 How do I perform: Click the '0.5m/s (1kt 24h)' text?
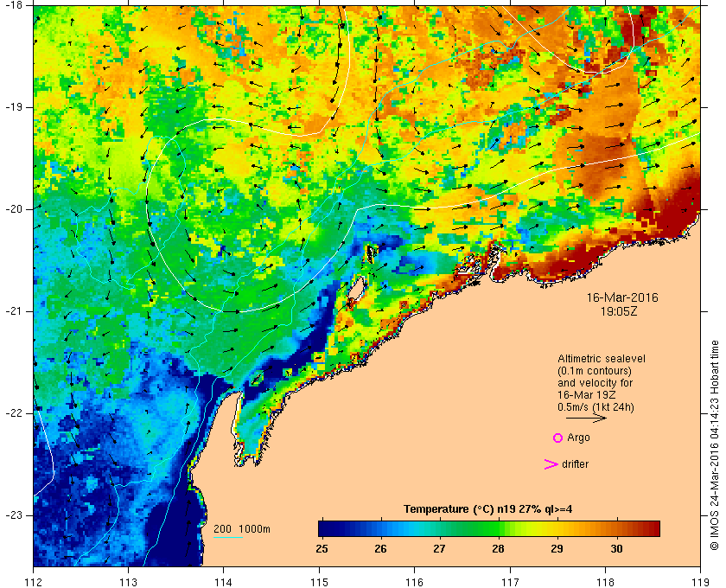[595, 406]
